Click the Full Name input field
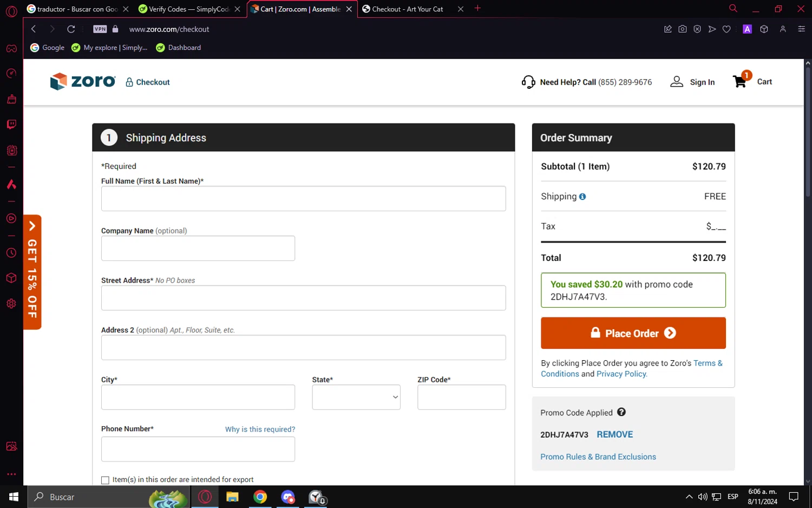Image resolution: width=812 pixels, height=508 pixels. (x=304, y=199)
